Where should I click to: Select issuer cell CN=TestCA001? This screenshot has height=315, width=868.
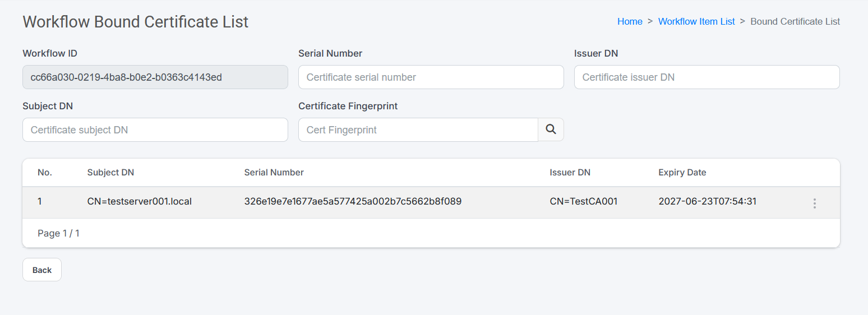584,201
